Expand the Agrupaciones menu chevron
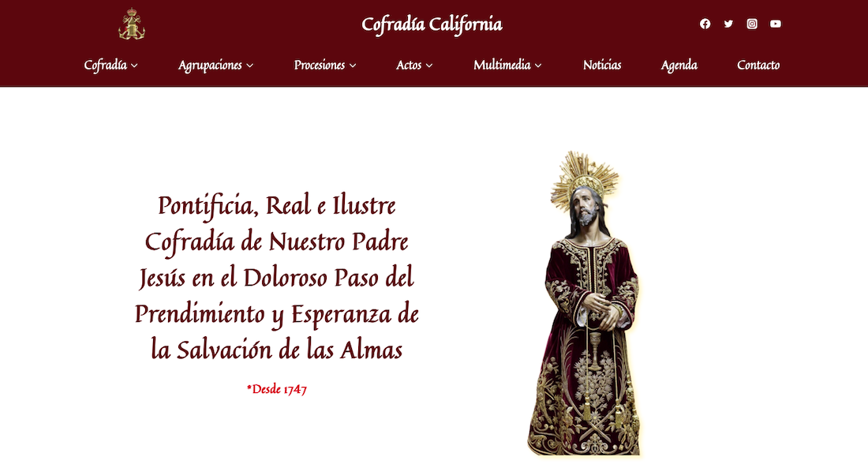The image size is (868, 468). point(249,66)
